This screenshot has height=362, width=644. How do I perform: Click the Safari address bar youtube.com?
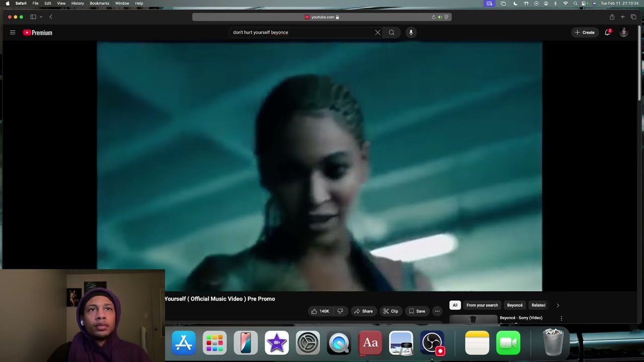pyautogui.click(x=322, y=17)
